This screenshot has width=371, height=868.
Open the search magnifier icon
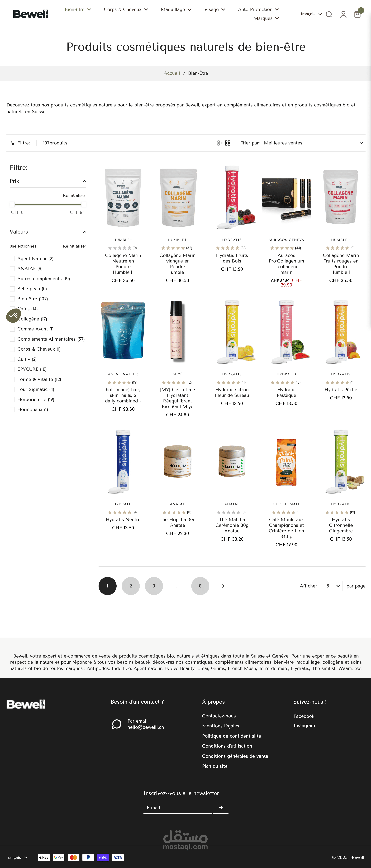click(x=329, y=14)
